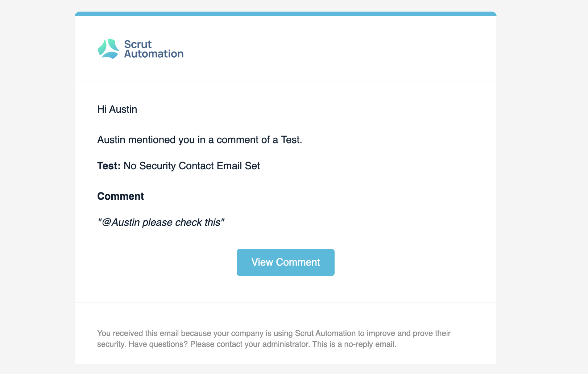Click the Scrut Automation logo icon

pyautogui.click(x=108, y=49)
